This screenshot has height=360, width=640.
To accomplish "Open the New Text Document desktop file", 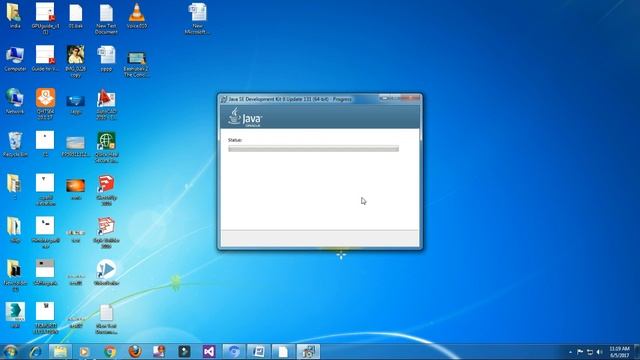I will (106, 18).
